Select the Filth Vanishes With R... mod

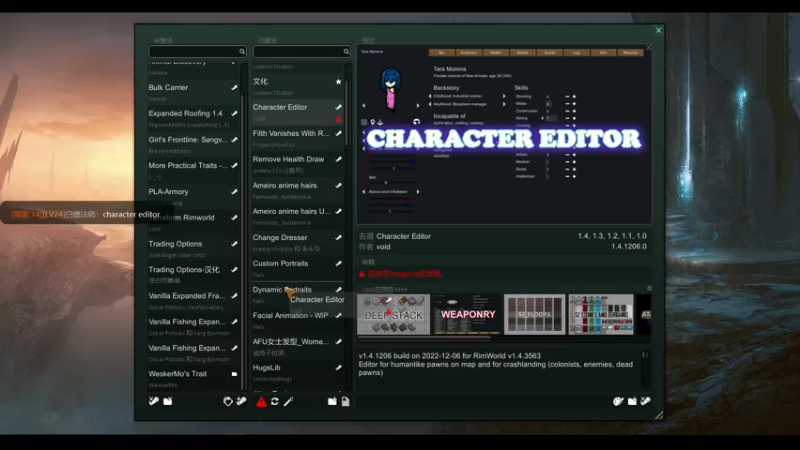tap(297, 138)
